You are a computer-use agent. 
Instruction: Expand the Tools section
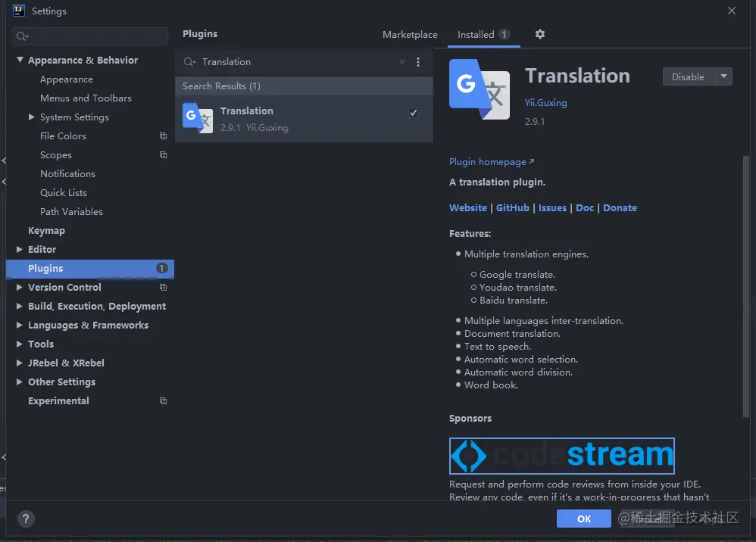(x=19, y=344)
